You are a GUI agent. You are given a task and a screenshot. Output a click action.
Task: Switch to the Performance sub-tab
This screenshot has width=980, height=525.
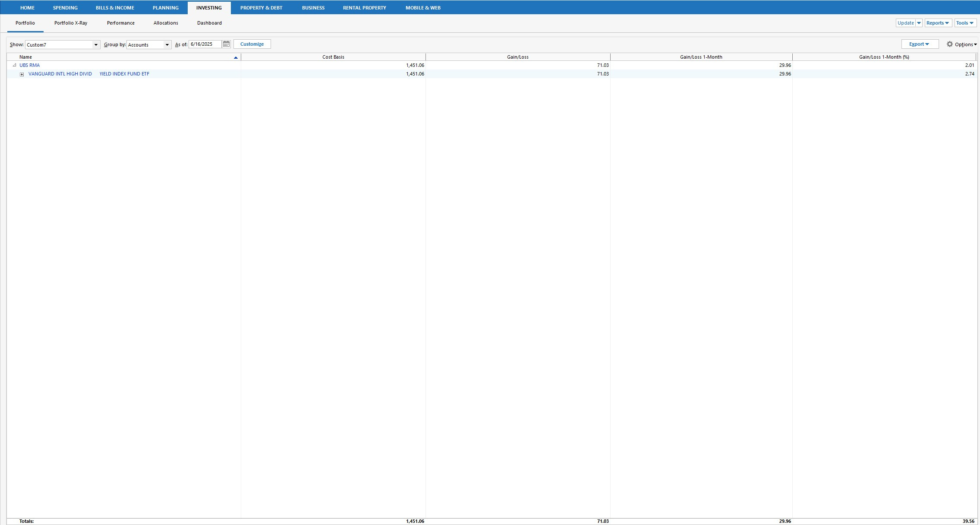(x=121, y=23)
